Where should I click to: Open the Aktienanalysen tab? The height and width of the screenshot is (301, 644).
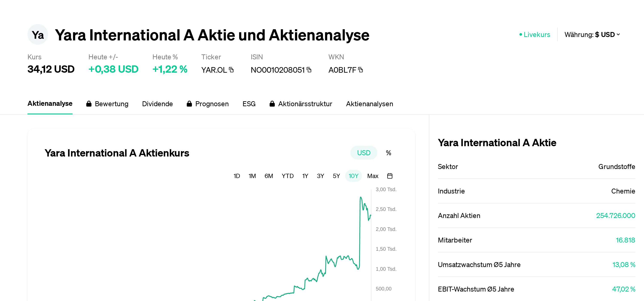[x=369, y=104]
